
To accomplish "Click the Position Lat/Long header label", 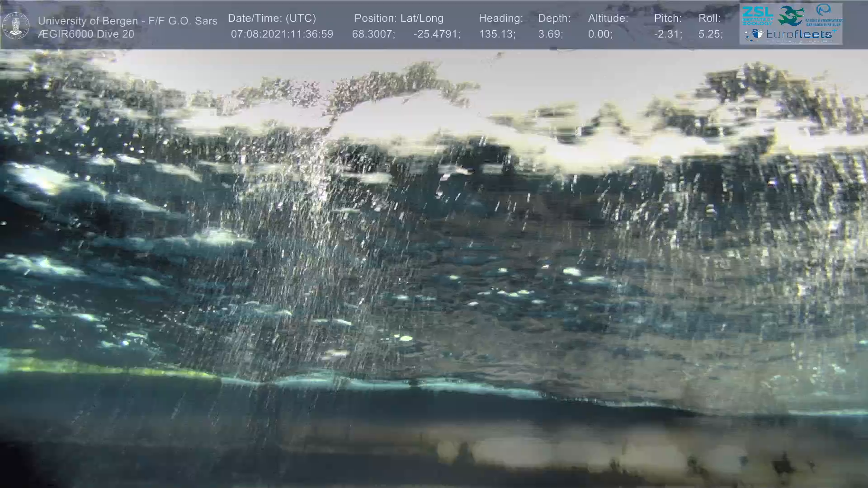I will pos(399,19).
